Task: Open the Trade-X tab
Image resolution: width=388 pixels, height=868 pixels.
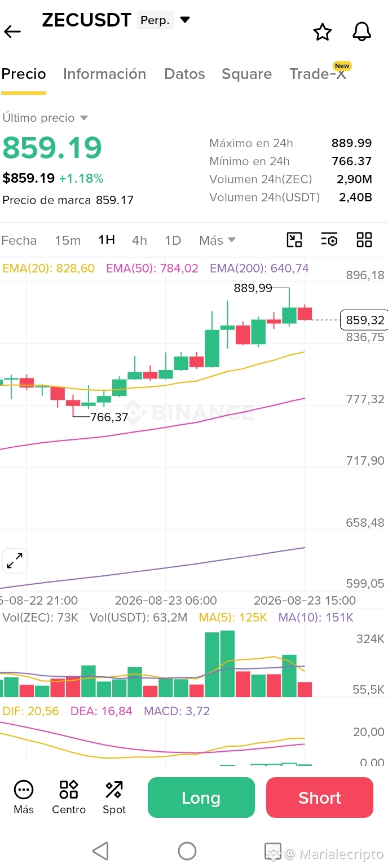Action: (x=318, y=74)
